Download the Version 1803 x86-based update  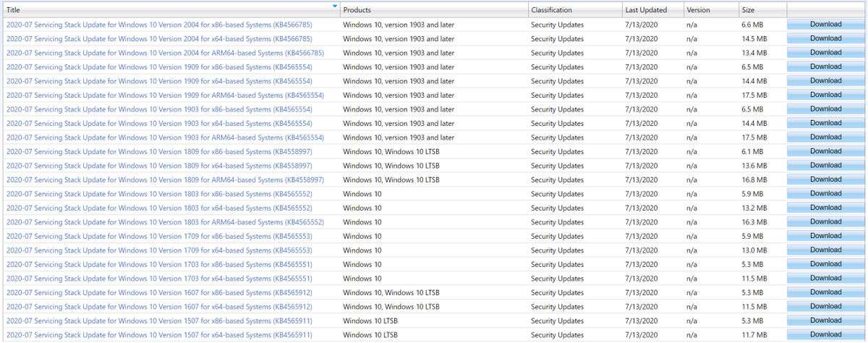point(825,193)
